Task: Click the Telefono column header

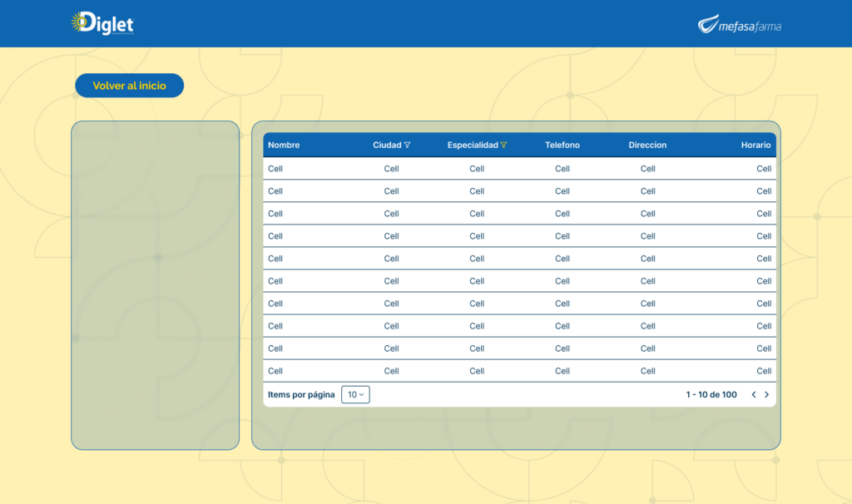Action: click(562, 146)
